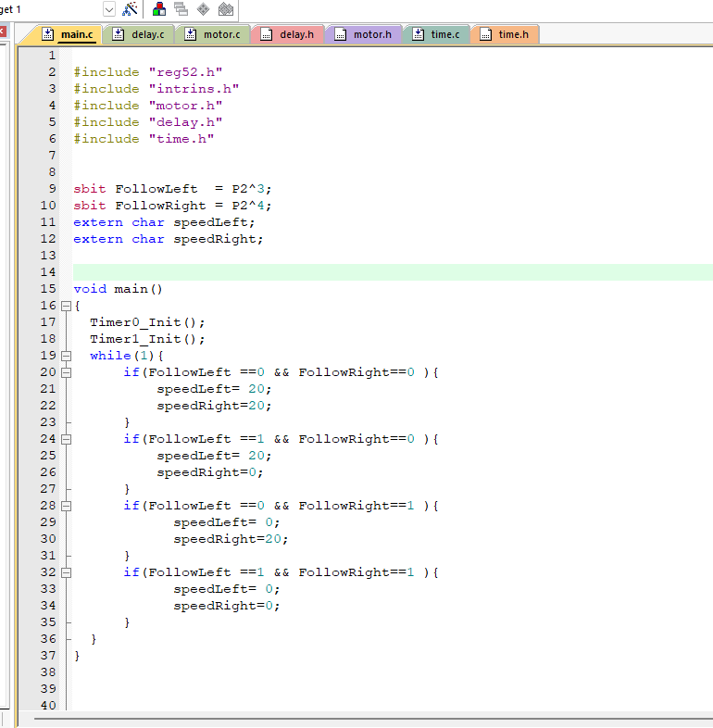Viewport: 713px width, 728px height.
Task: Switch to the delay.c tab
Action: pyautogui.click(x=140, y=34)
